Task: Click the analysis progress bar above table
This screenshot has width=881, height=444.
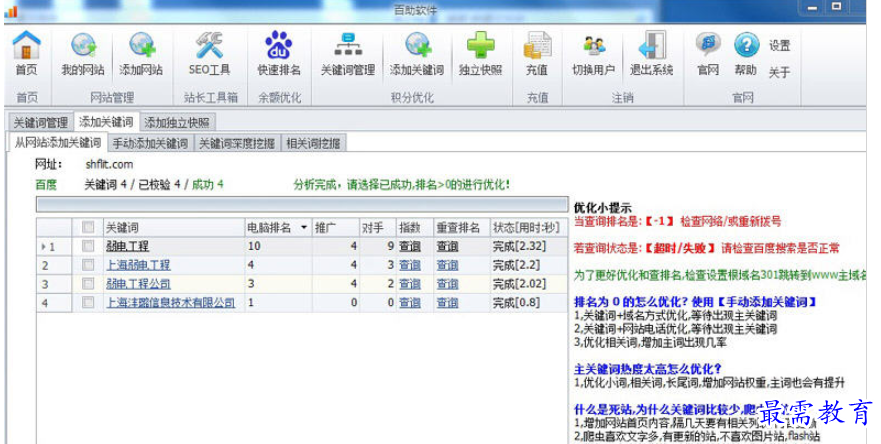Action: click(300, 206)
